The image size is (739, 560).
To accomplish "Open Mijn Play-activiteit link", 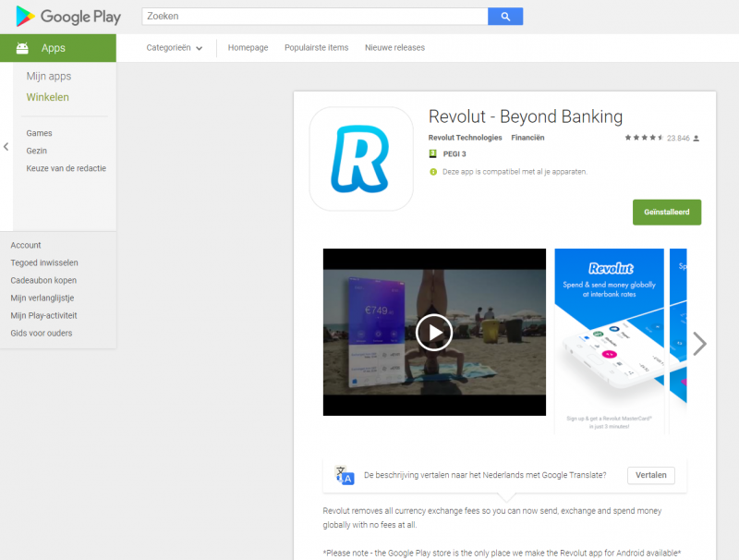I will [x=43, y=315].
